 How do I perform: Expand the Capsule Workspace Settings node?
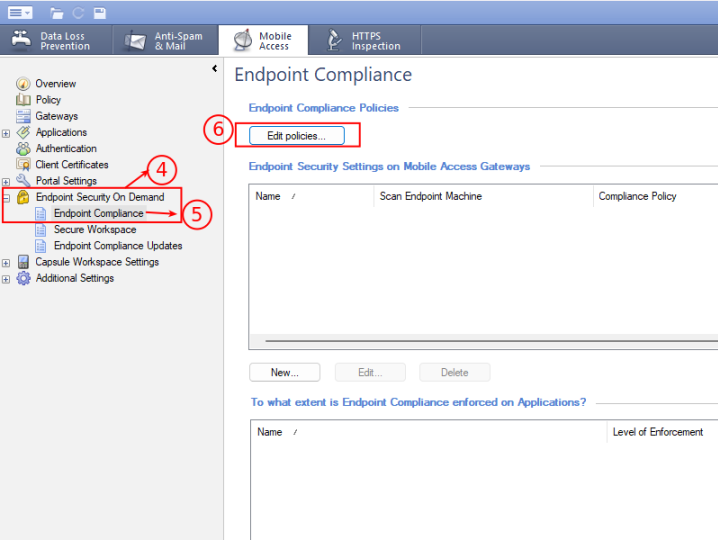coord(7,263)
